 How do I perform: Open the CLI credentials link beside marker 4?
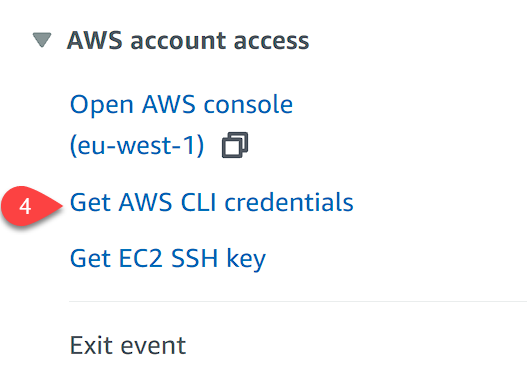(x=211, y=202)
